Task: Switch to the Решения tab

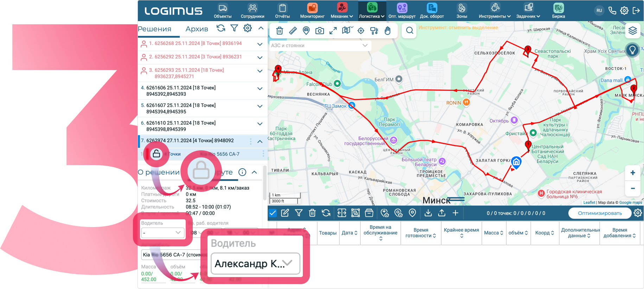Action: (x=154, y=29)
